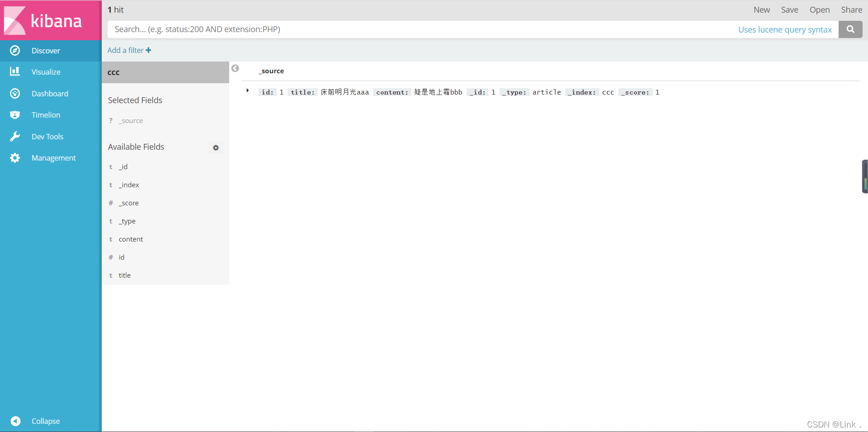Open the Dev Tools wrench icon
This screenshot has width=868, height=432.
point(15,137)
